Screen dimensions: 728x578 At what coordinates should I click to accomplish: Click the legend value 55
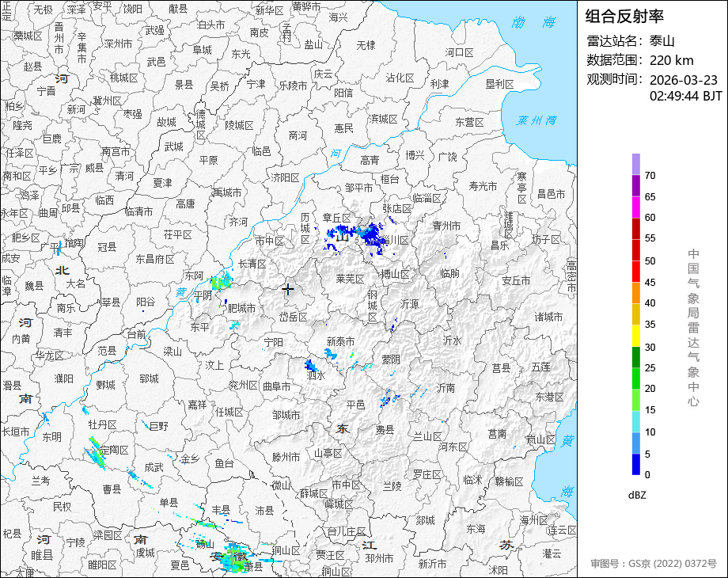[650, 238]
